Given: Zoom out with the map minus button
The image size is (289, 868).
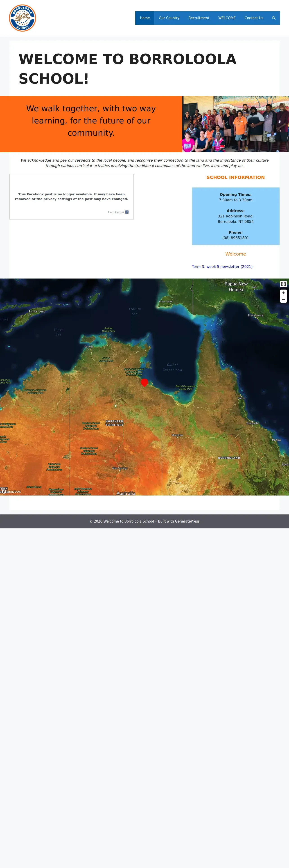Looking at the screenshot, I should (x=283, y=299).
